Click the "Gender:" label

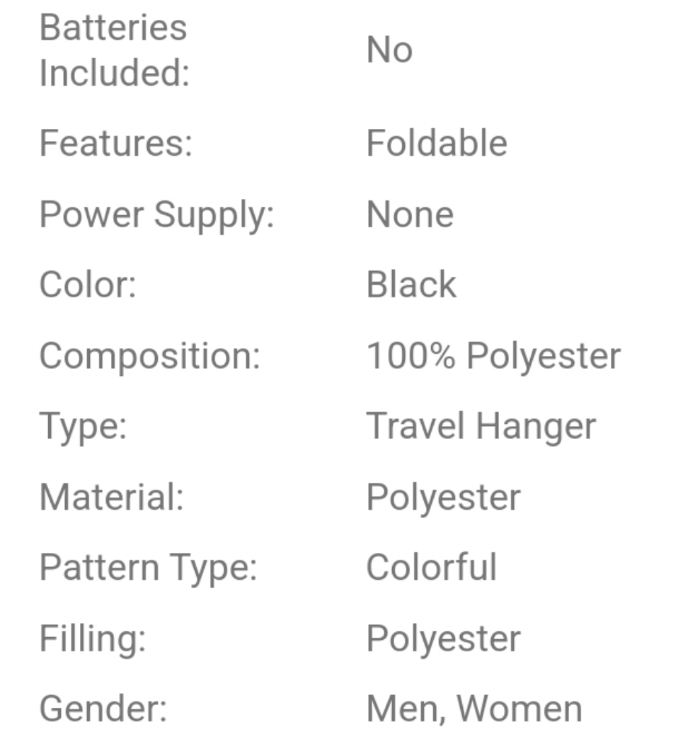[103, 709]
